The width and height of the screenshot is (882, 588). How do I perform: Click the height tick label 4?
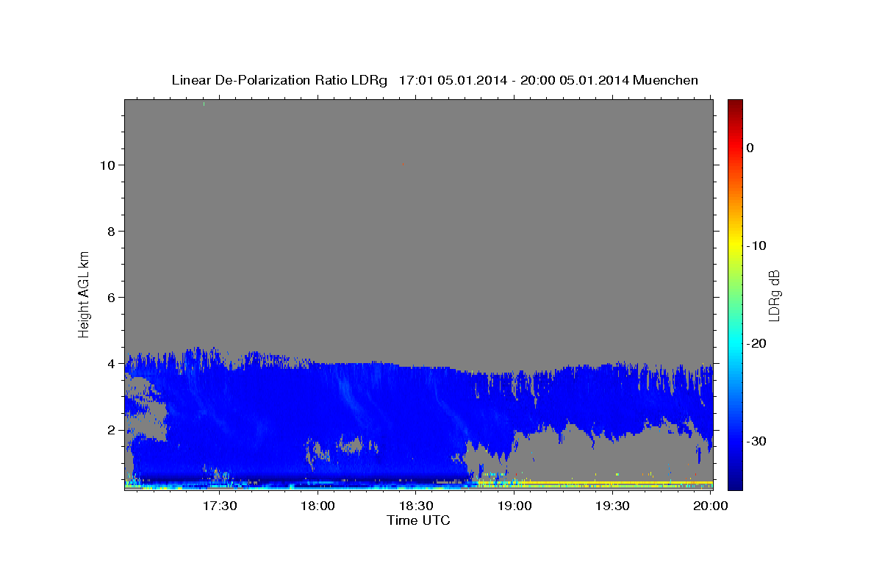110,363
